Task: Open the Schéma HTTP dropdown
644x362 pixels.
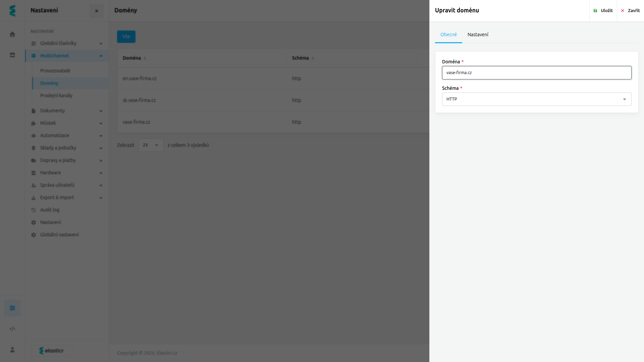Action: point(537,99)
